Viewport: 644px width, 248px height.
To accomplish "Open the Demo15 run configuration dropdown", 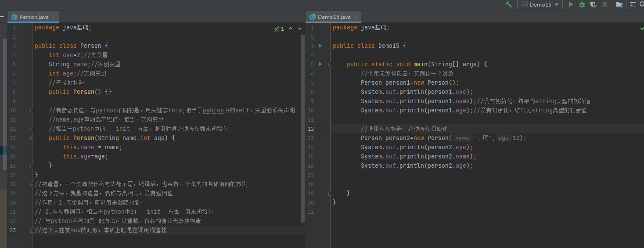I will (540, 4).
